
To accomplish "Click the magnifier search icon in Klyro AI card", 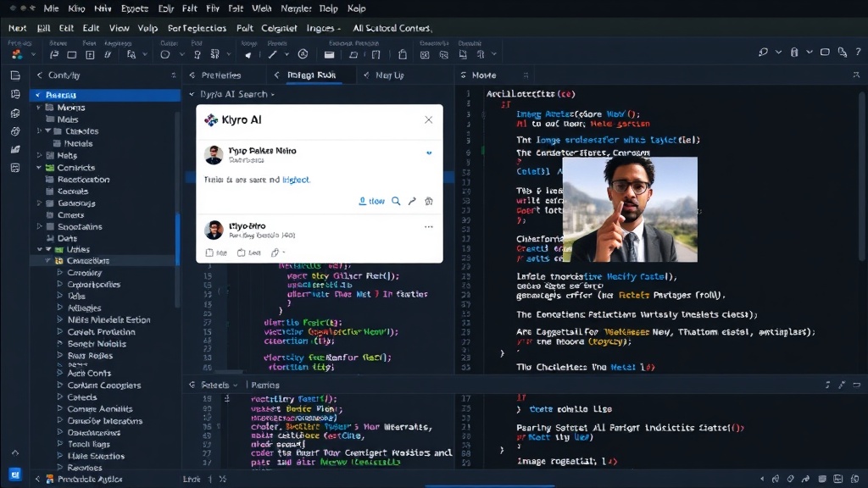I will coord(396,201).
